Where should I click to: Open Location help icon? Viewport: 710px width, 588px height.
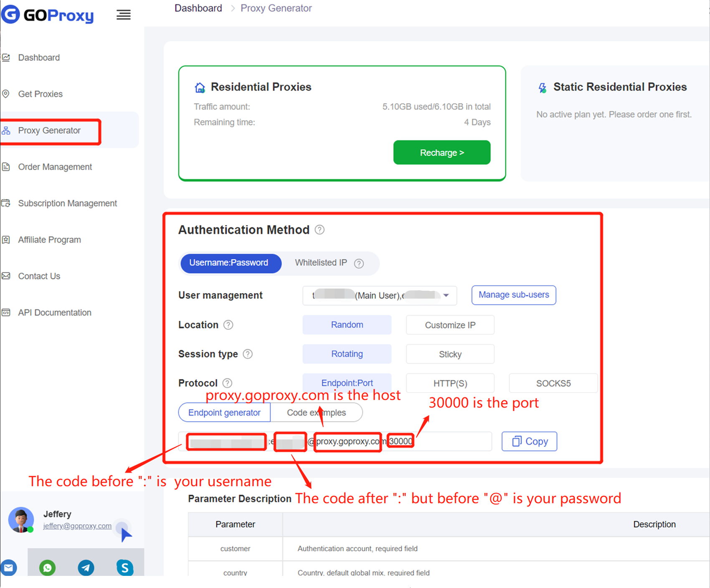[228, 325]
